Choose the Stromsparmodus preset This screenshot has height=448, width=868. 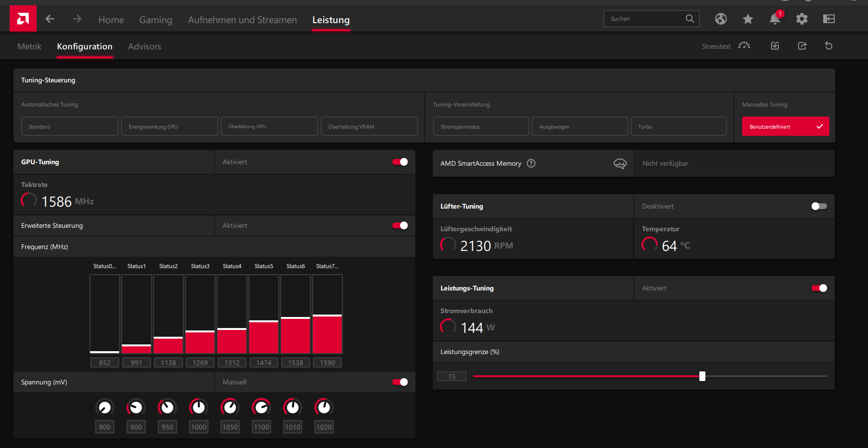click(481, 126)
